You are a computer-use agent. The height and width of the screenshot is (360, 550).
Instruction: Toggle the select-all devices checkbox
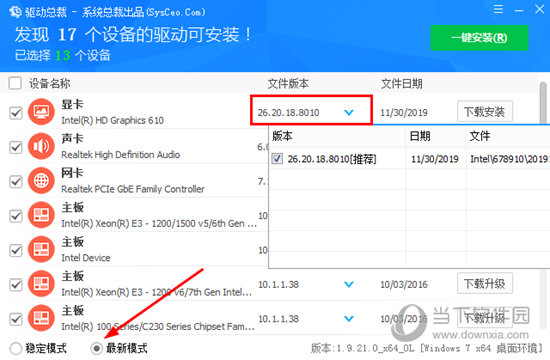pyautogui.click(x=15, y=83)
